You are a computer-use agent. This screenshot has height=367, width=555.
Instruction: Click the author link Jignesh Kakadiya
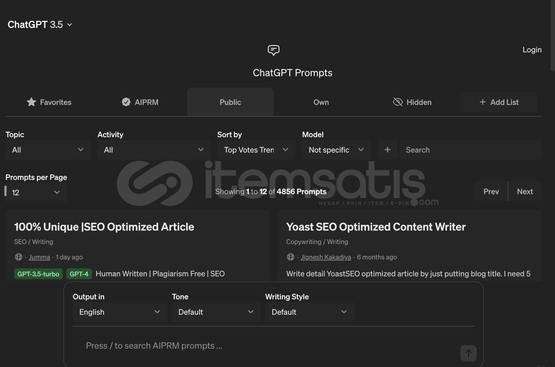pos(326,257)
